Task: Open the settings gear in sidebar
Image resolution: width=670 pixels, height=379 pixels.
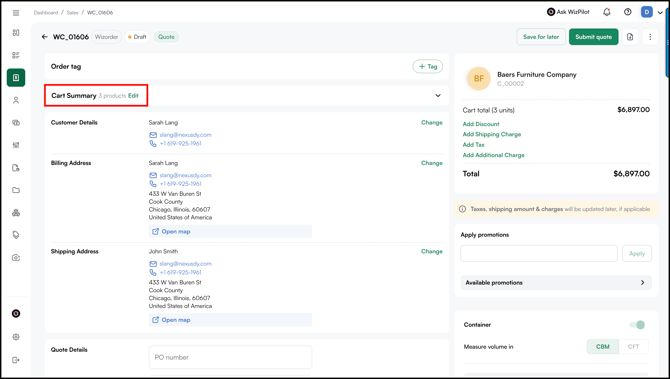Action: (x=16, y=337)
